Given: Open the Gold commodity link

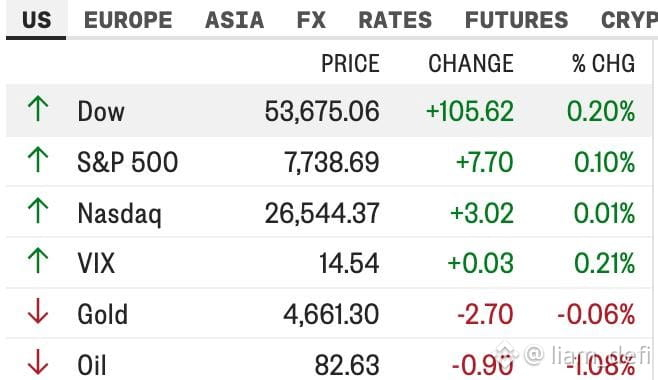Looking at the screenshot, I should pyautogui.click(x=102, y=314).
